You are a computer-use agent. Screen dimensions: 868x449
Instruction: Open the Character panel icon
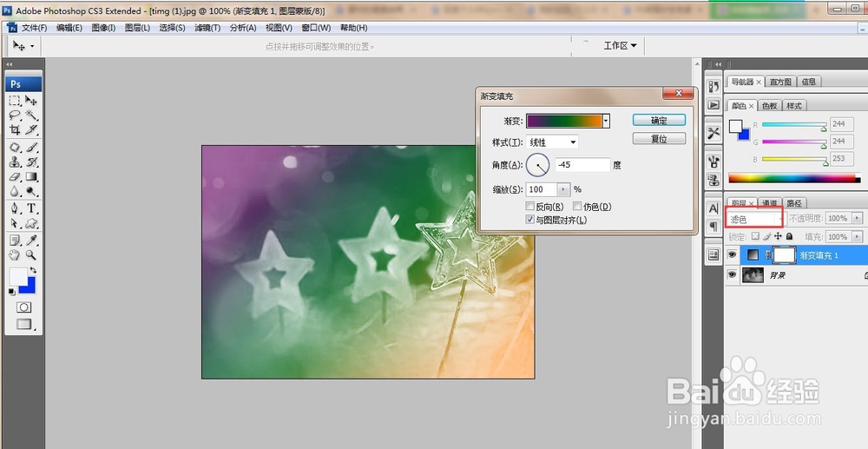(x=713, y=208)
